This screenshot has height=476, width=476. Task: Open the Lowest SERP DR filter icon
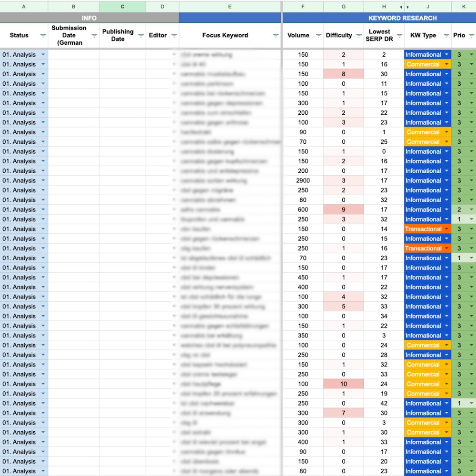[399, 36]
